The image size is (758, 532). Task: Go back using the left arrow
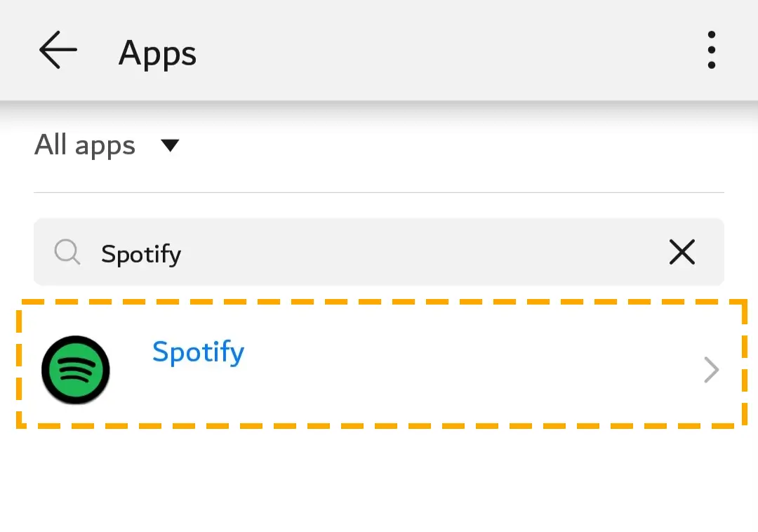pos(58,50)
